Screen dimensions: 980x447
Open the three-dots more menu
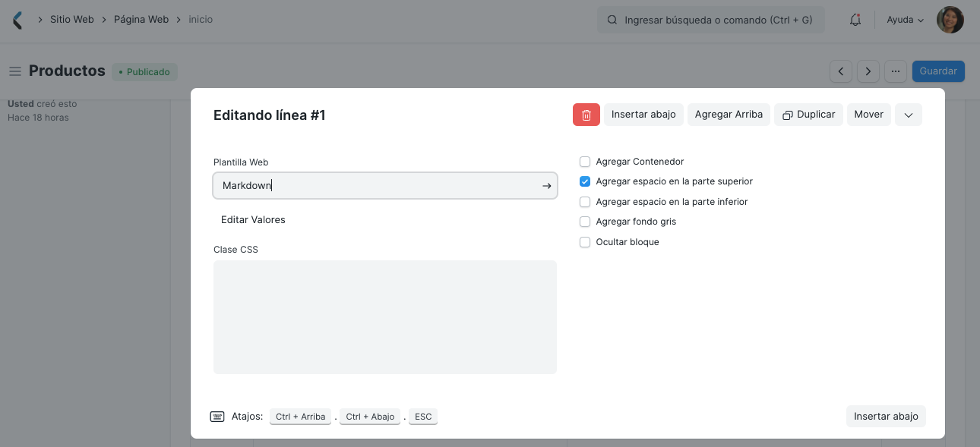896,71
